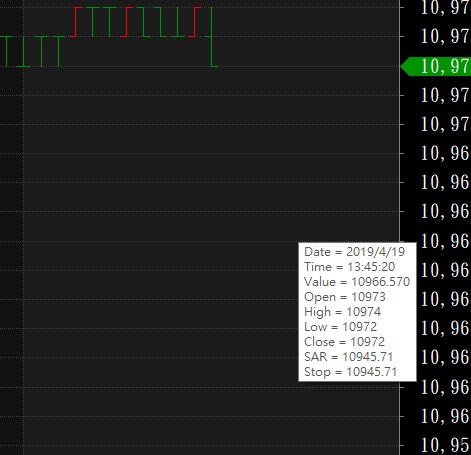Click the '10, 95' price axis label
This screenshot has height=455, width=471.
point(445,445)
